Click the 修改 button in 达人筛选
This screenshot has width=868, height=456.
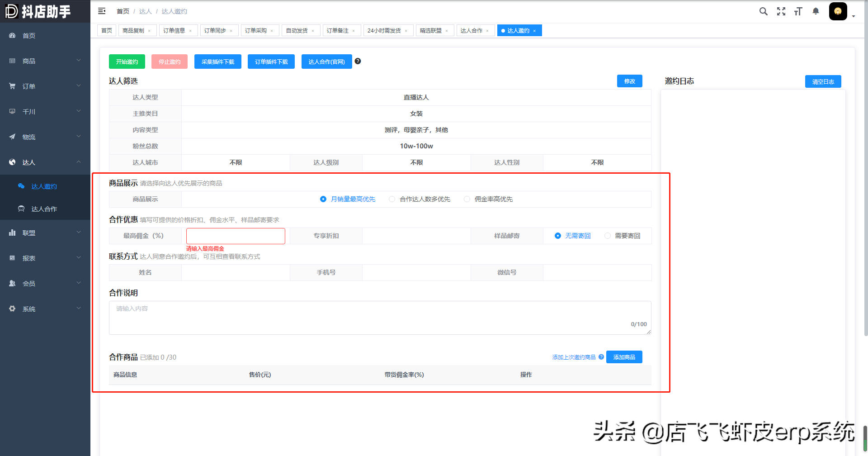[630, 81]
